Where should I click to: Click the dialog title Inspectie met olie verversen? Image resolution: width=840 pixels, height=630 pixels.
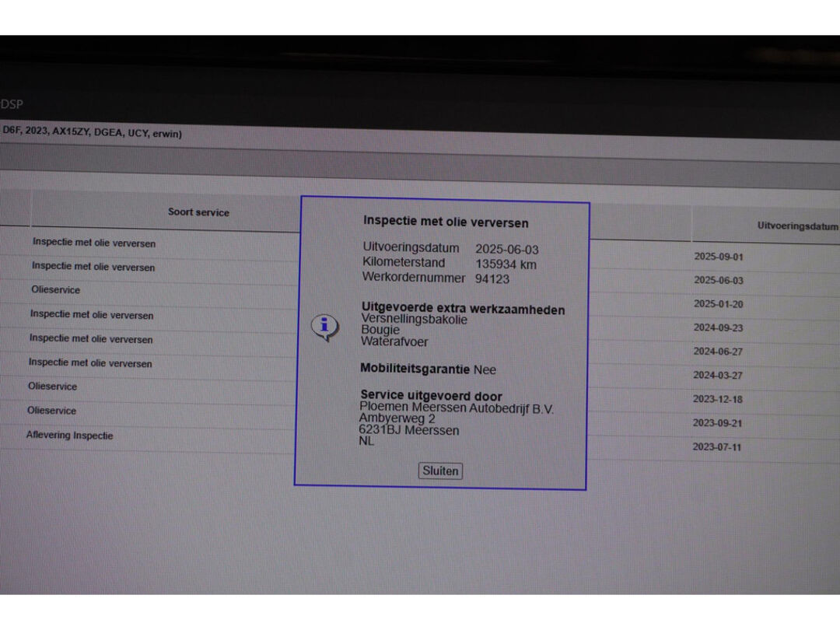446,222
